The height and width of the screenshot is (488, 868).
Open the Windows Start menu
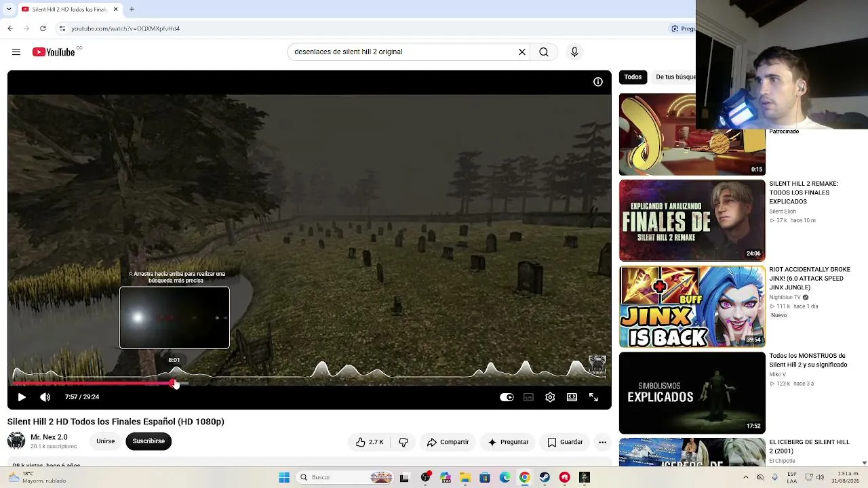[x=284, y=477]
